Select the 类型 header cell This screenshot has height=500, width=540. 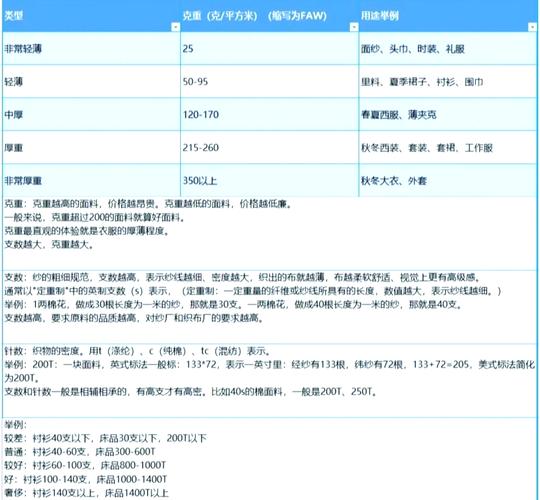pyautogui.click(x=91, y=16)
